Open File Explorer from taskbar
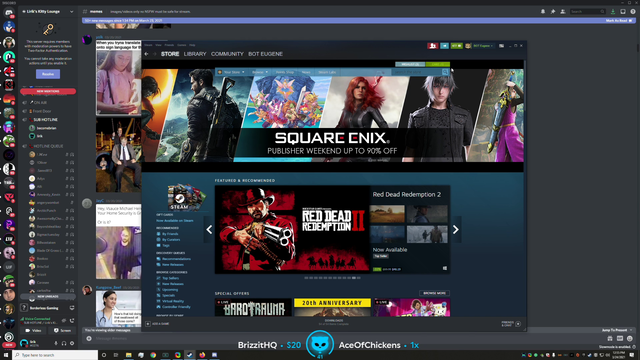640x360 pixels. click(129, 355)
